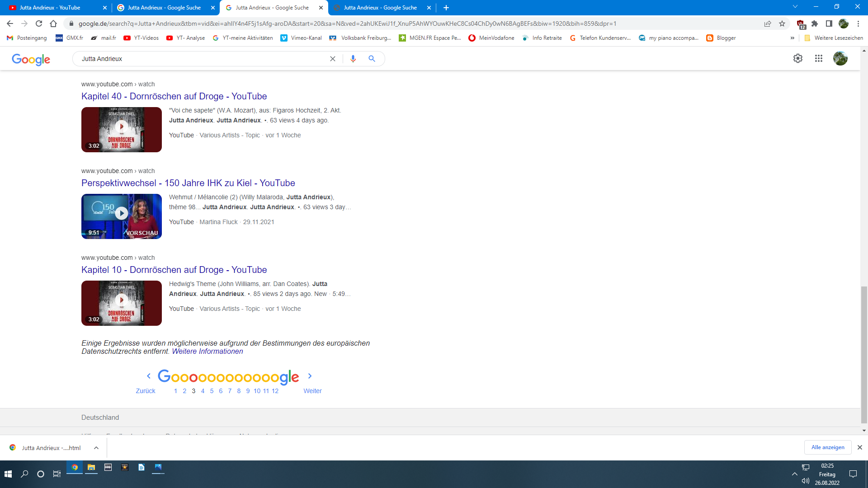Expand the system tray hidden icons
The width and height of the screenshot is (868, 488).
click(x=794, y=474)
